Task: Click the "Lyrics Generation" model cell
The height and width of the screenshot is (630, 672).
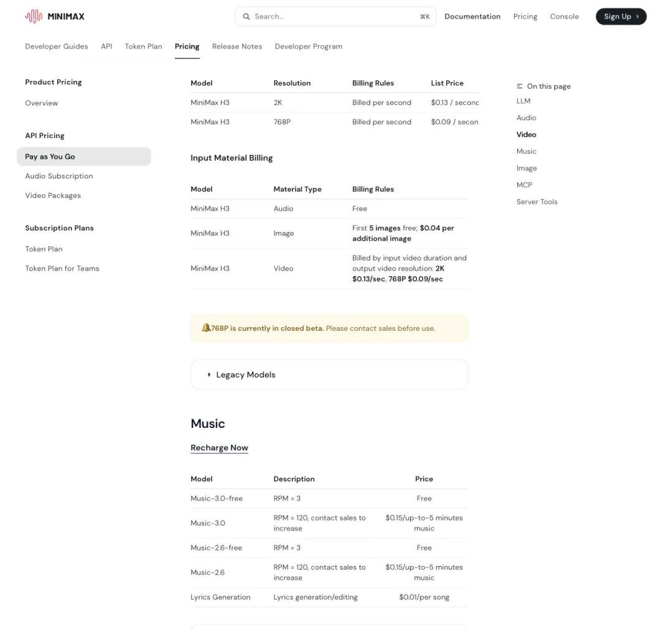Action: [220, 597]
